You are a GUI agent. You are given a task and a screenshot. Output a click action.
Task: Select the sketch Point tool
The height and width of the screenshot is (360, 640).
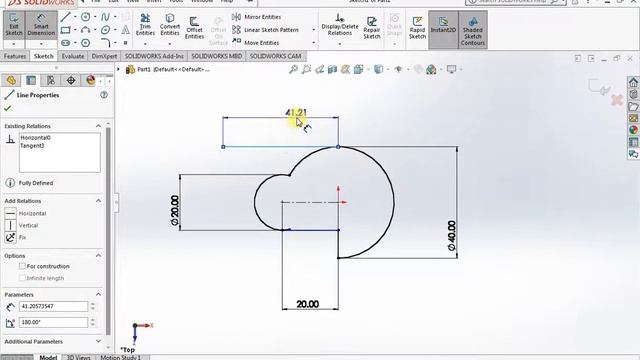(x=126, y=42)
